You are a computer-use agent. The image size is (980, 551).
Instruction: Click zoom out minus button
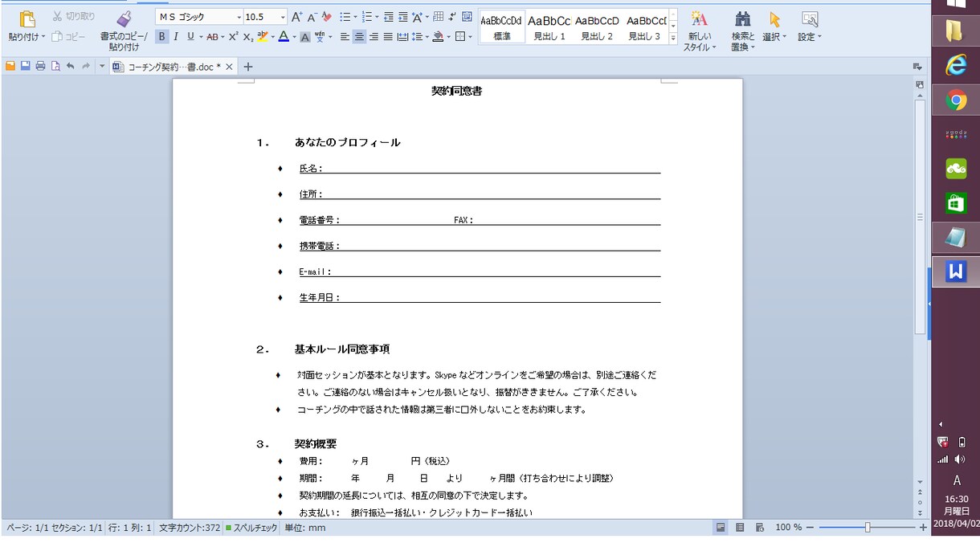click(x=810, y=528)
